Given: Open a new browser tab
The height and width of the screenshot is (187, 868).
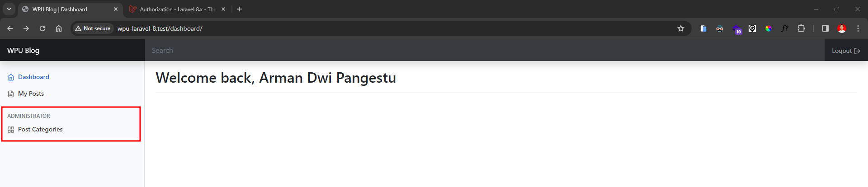Looking at the screenshot, I should click(240, 9).
